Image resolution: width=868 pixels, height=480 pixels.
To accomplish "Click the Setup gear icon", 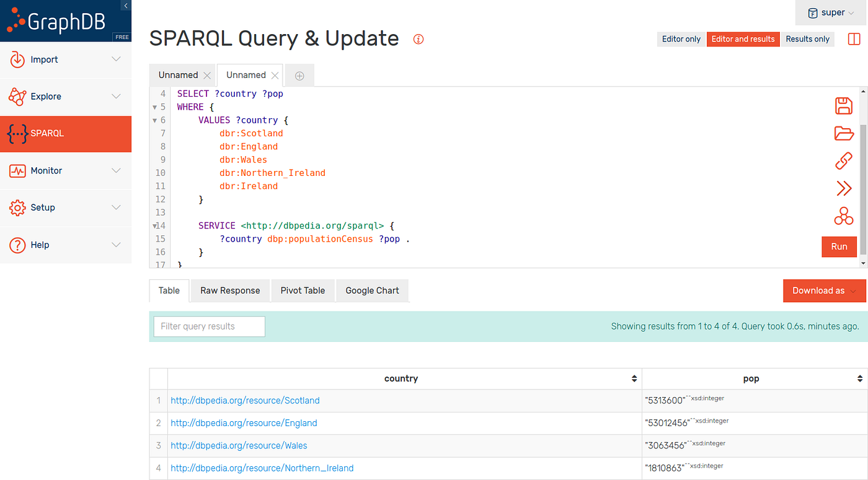I will [x=17, y=207].
